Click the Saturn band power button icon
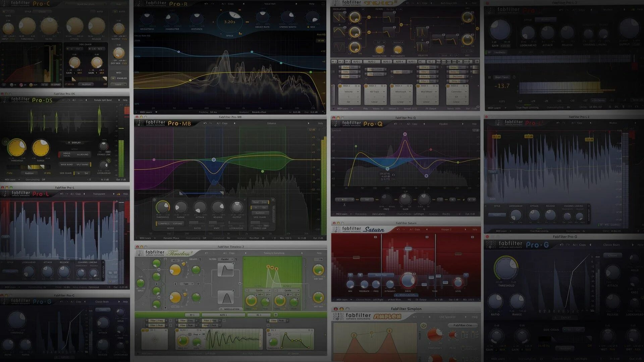 [x=350, y=275]
